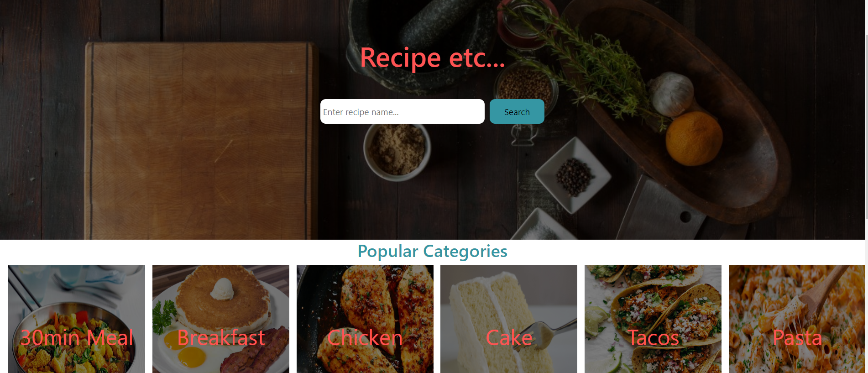Focus the Enter recipe name search field
The height and width of the screenshot is (373, 868).
(402, 111)
